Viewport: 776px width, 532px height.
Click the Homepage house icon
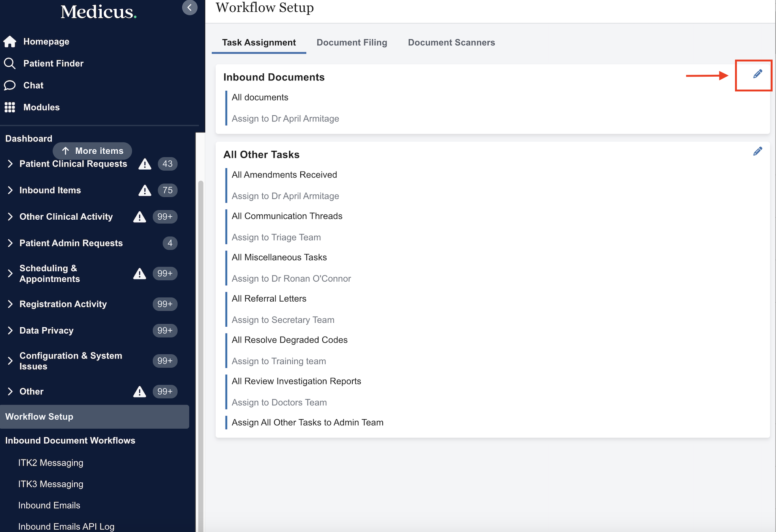click(x=10, y=41)
